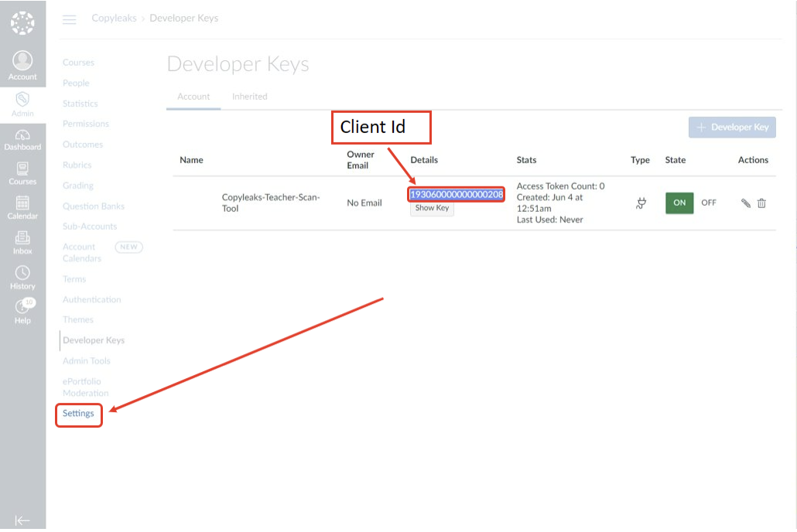
Task: Open ePortfolio Moderation menu item
Action: tap(85, 387)
